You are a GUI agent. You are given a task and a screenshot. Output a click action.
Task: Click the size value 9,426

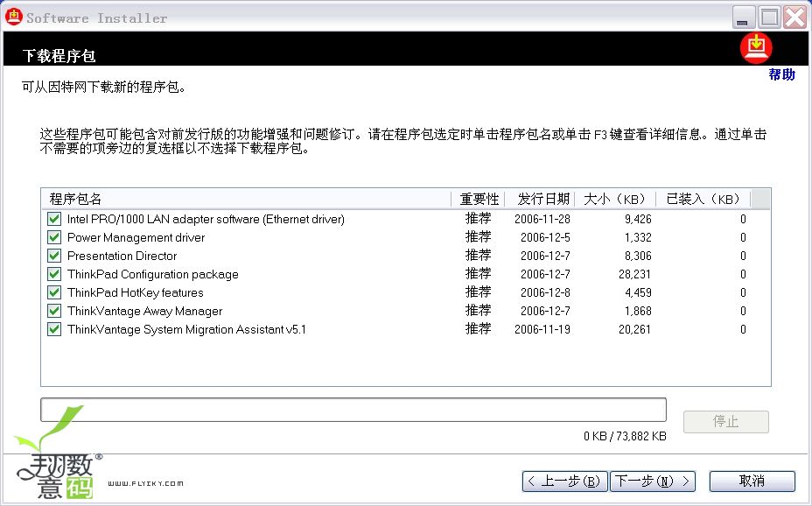tap(638, 219)
